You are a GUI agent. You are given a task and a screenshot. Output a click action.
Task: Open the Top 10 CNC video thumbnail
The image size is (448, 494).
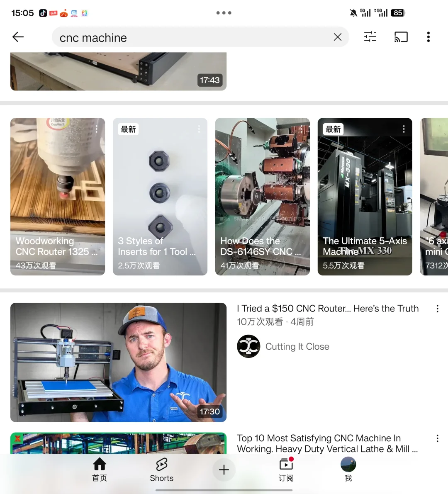[x=119, y=443]
